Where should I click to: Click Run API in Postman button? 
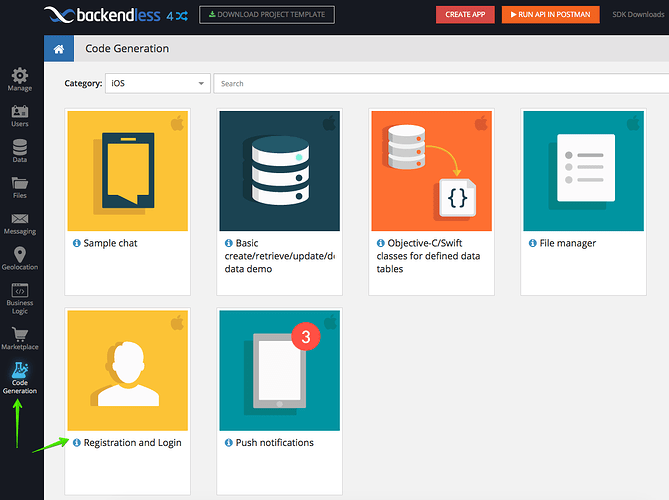click(550, 15)
